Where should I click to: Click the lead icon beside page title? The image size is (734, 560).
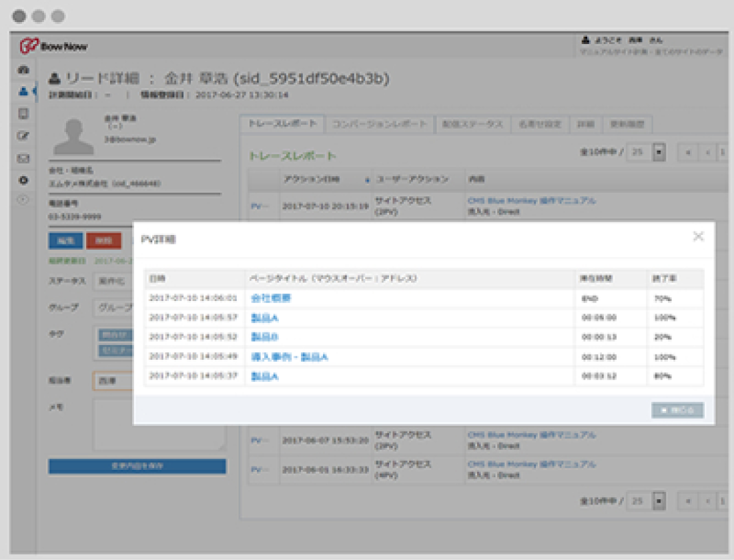tap(55, 77)
